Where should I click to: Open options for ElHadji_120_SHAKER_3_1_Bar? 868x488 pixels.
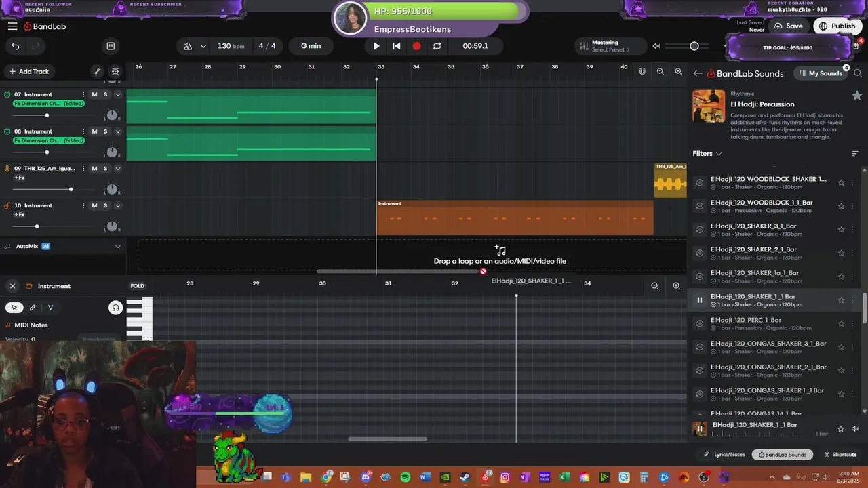click(x=853, y=230)
